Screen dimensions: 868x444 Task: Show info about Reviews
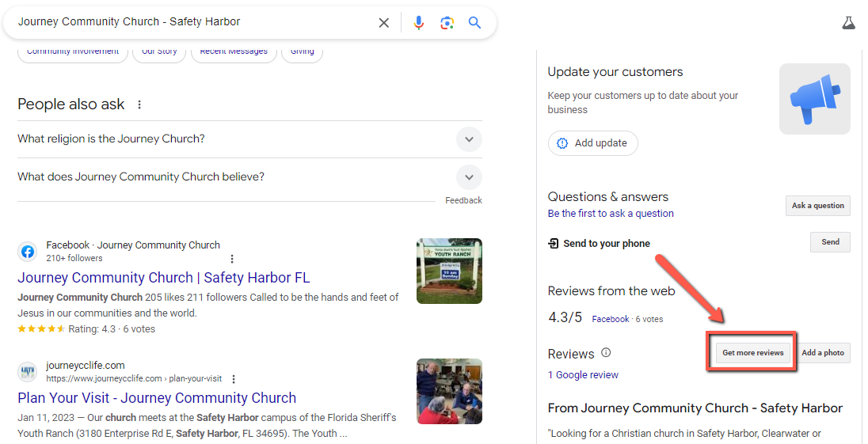tap(606, 353)
